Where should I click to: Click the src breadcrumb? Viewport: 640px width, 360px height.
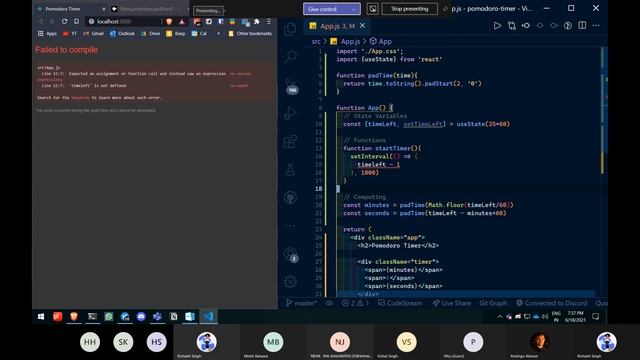[x=316, y=41]
